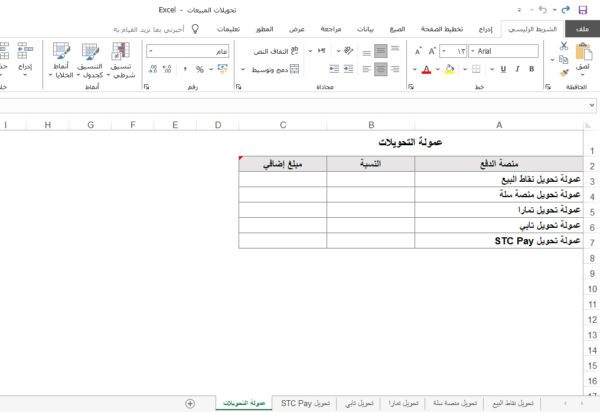Click the text direction icon
The height and width of the screenshot is (412, 600).
point(321,50)
